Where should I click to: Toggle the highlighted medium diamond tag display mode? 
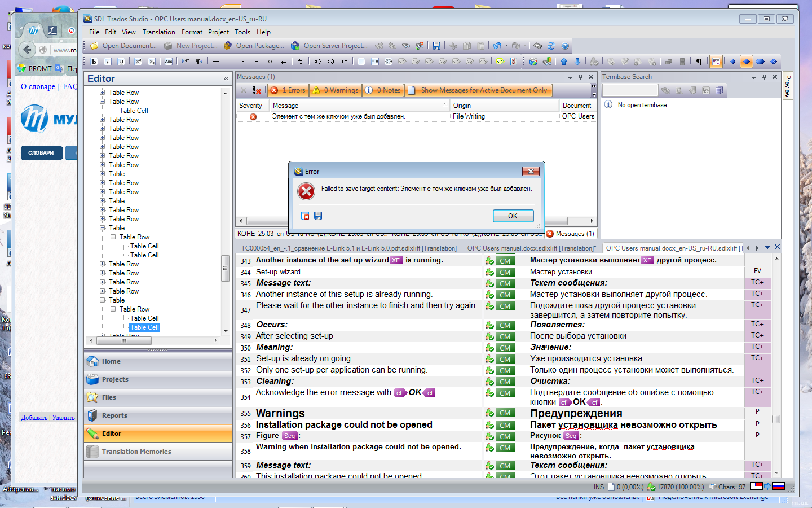point(747,62)
